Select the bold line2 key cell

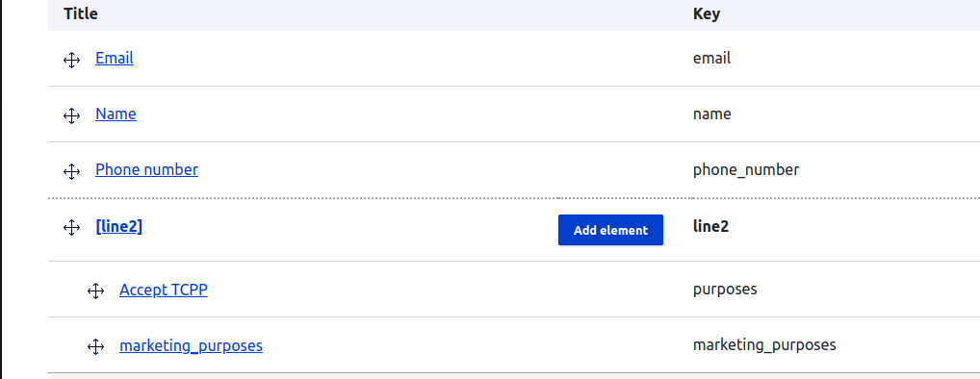(711, 226)
